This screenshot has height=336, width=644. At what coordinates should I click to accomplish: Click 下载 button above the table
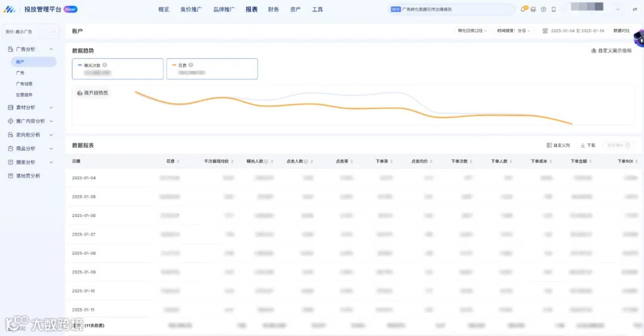[588, 145]
